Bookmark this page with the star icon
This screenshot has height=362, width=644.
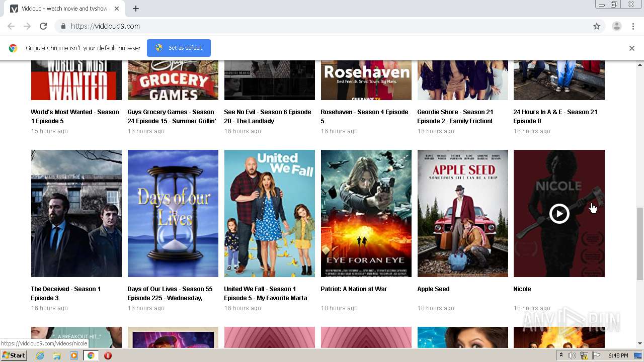597,26
